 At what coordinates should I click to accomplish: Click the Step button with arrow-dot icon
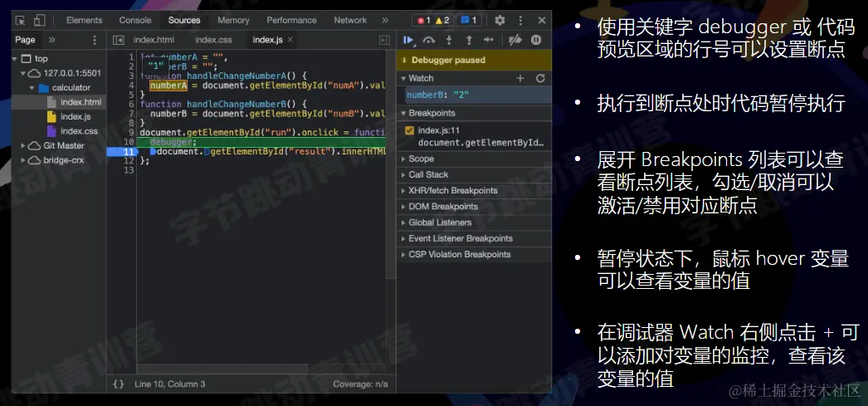click(488, 40)
